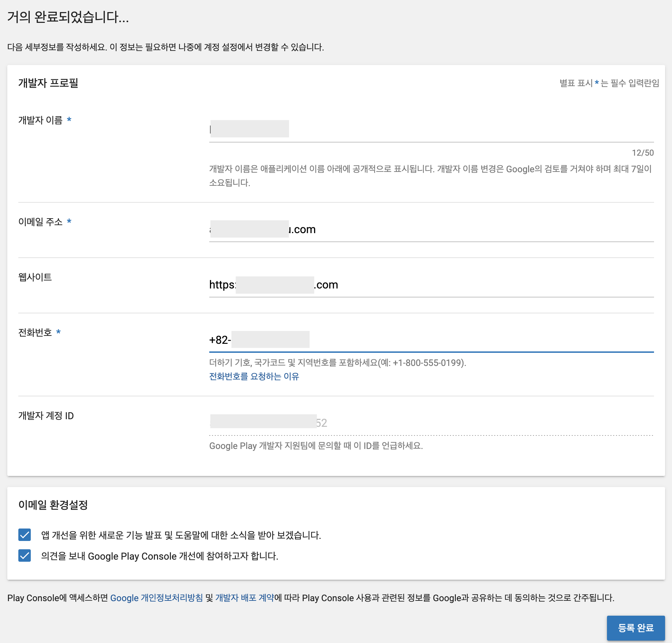Viewport: 672px width, 643px height.
Task: Click the 의견을 보내 Google Play Console label text
Action: [x=159, y=556]
